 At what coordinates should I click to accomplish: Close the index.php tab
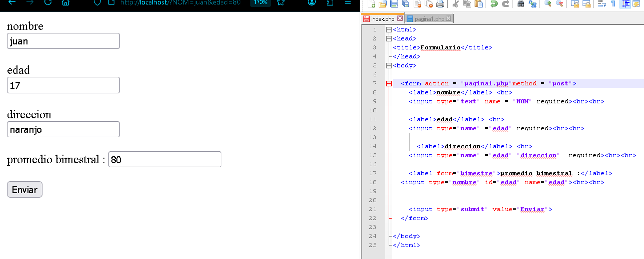point(400,18)
